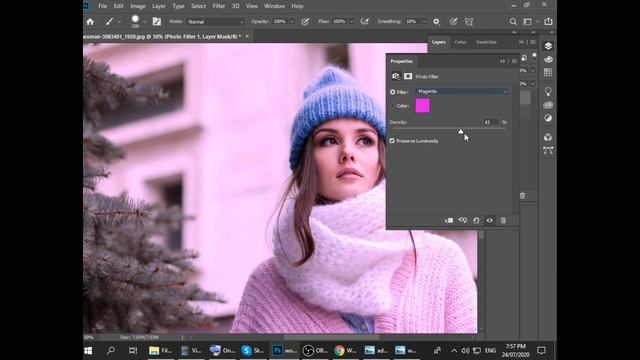
Task: Open Chrome from the taskbar
Action: click(345, 350)
